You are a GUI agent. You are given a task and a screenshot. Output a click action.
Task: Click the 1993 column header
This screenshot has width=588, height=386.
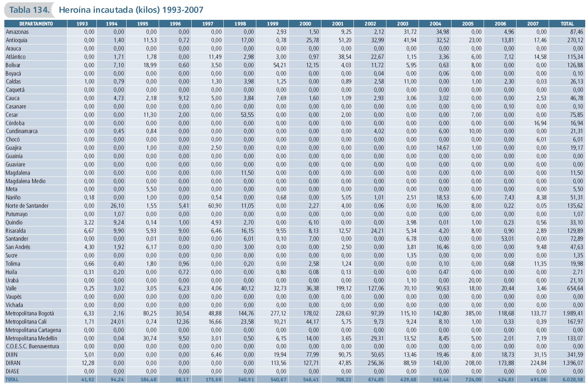[82, 24]
